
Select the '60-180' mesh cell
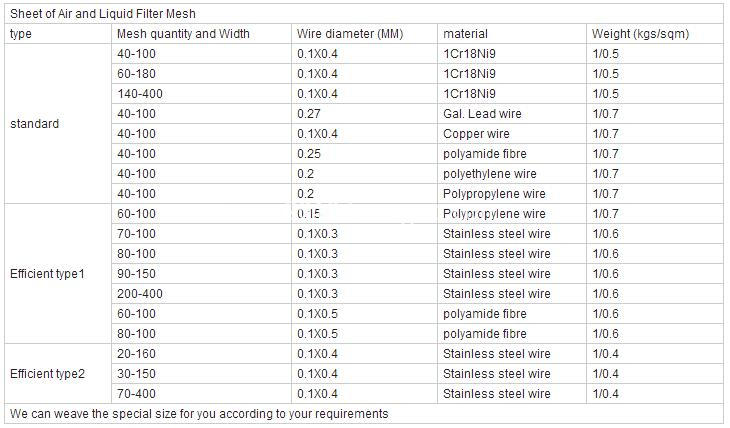point(137,74)
